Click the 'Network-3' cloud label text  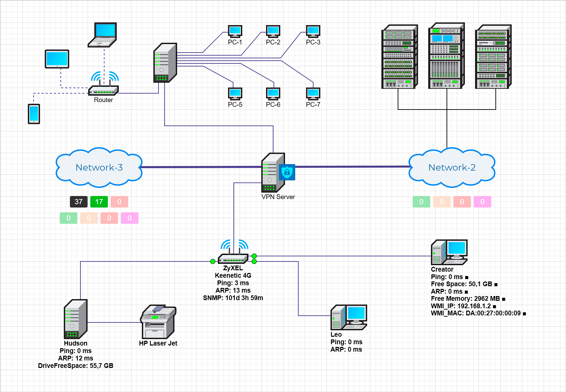click(x=99, y=167)
